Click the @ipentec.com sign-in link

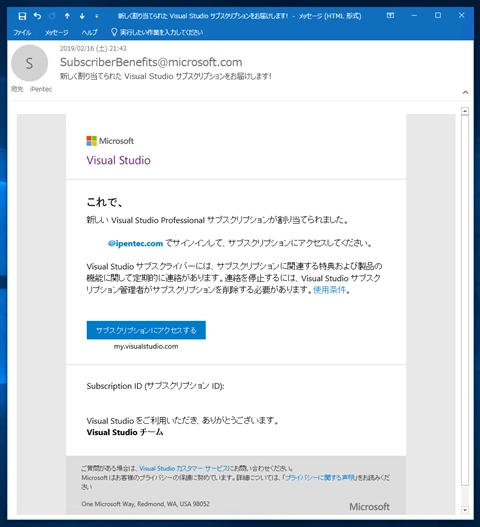click(x=135, y=243)
